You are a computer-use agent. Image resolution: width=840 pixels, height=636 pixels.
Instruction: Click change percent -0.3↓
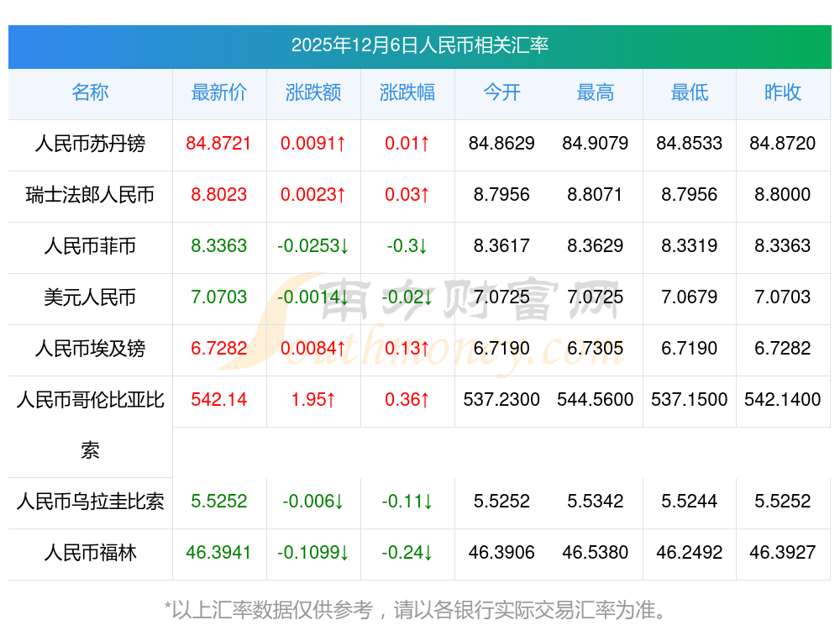(407, 246)
